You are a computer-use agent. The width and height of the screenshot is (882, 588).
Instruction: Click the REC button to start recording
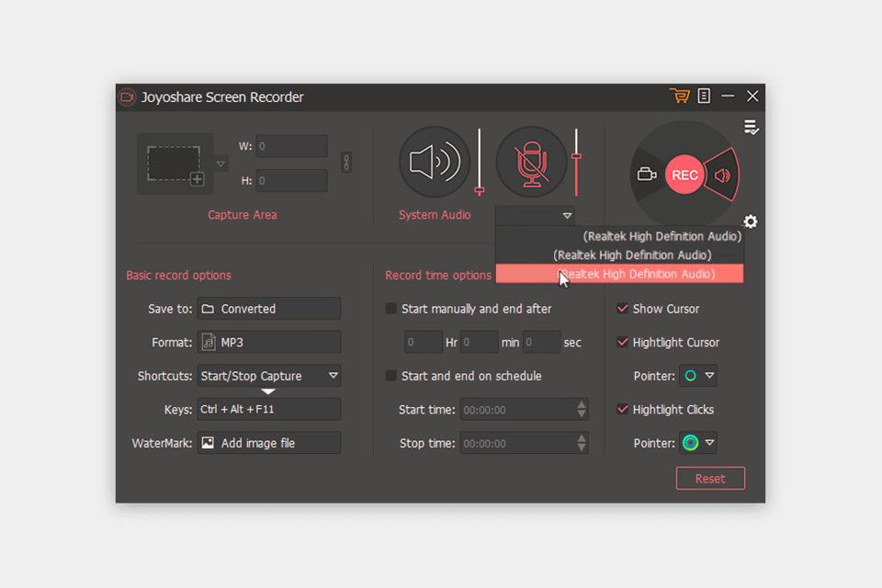pos(684,175)
